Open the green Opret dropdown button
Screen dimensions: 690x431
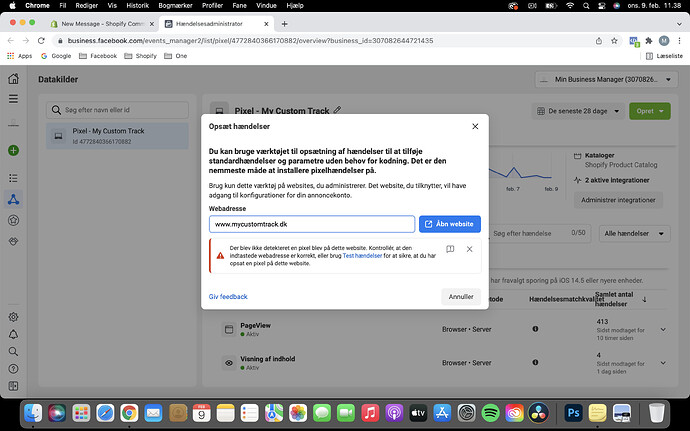coord(650,111)
